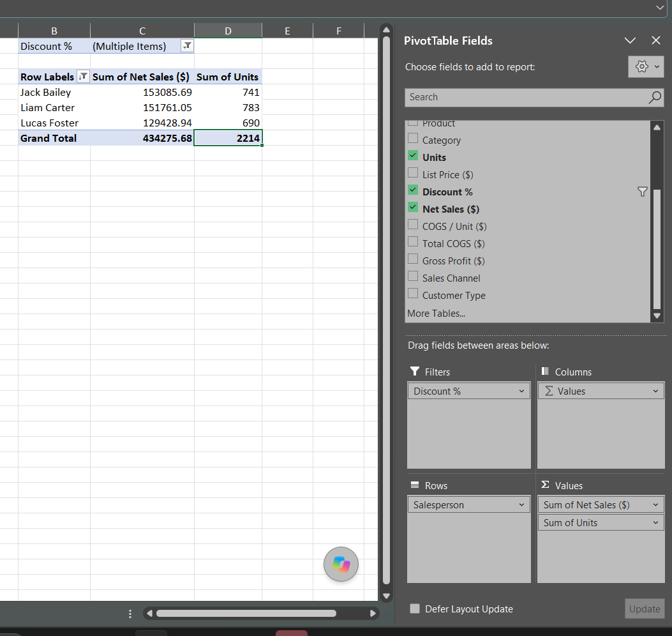Click the field list vertical scrollbar thumb
The width and height of the screenshot is (672, 636).
[657, 249]
